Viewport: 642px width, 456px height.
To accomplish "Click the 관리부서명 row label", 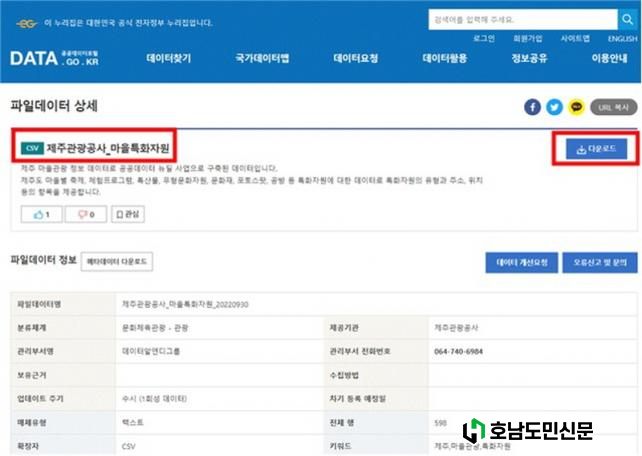I will tap(35, 351).
